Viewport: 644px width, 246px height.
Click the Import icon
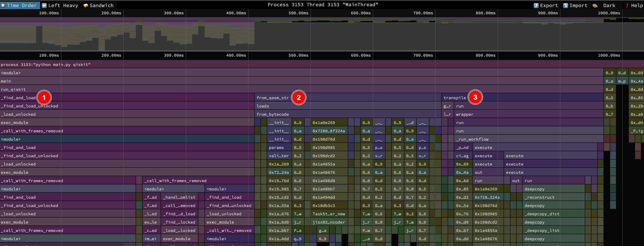click(x=565, y=5)
